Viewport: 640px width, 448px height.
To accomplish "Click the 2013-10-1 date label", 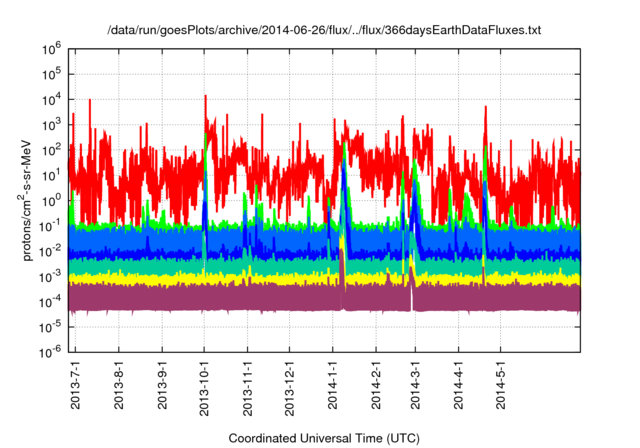I will (x=204, y=388).
